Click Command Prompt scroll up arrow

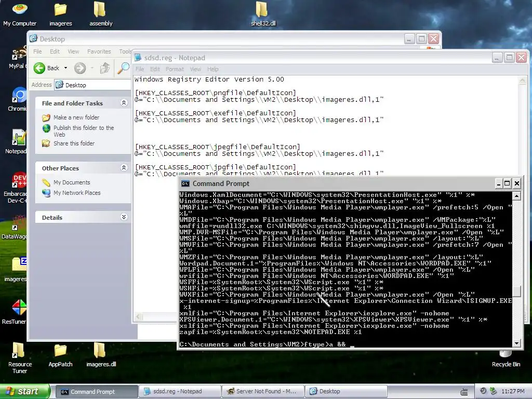pos(516,196)
